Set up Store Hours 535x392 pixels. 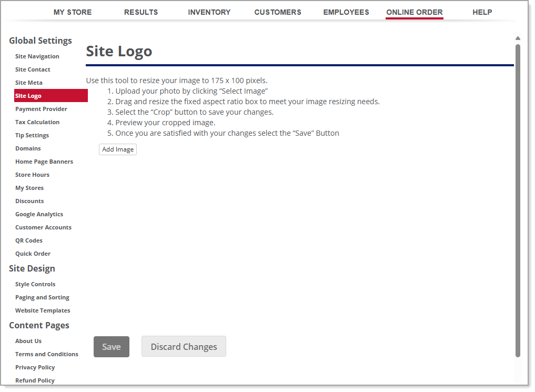[x=32, y=175]
